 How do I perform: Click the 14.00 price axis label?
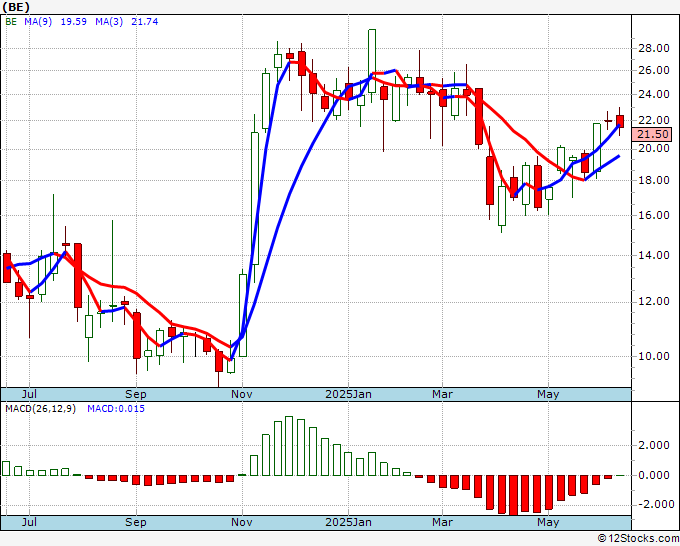tap(654, 255)
